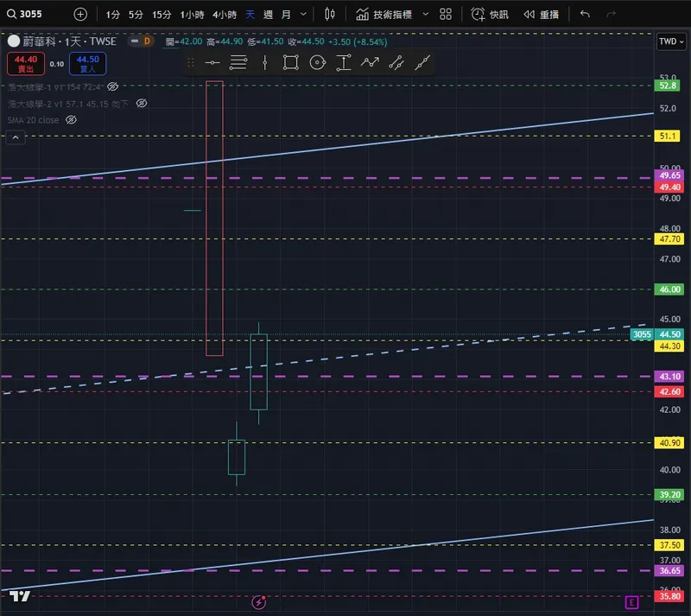Toggle visibility of first 海大線學 indicator
This screenshot has width=691, height=616.
(113, 86)
